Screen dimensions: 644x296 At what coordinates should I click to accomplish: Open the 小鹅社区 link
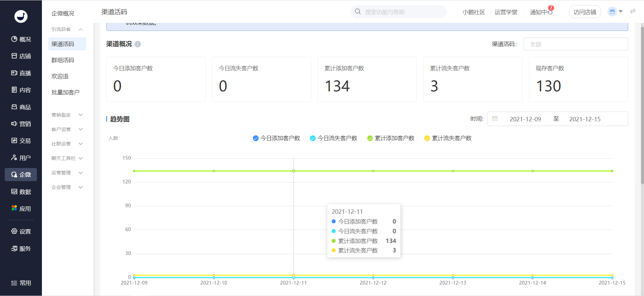[x=474, y=12]
